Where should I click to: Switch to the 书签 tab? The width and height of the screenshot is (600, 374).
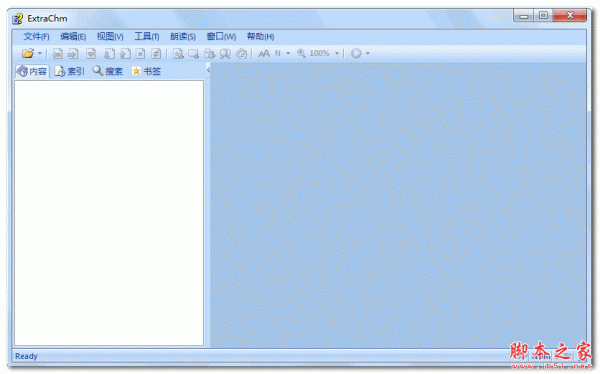point(146,71)
